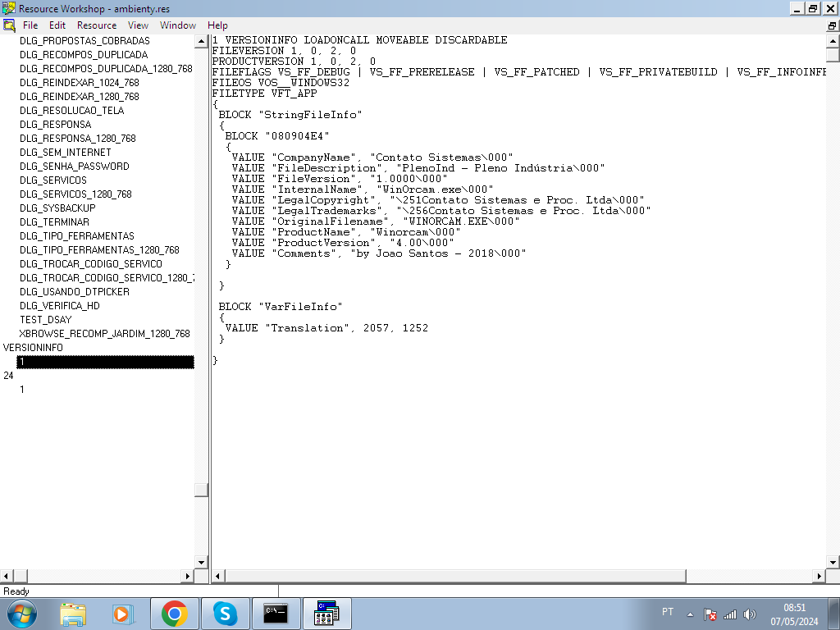
Task: Show hidden tray icons arrow
Action: [691, 614]
